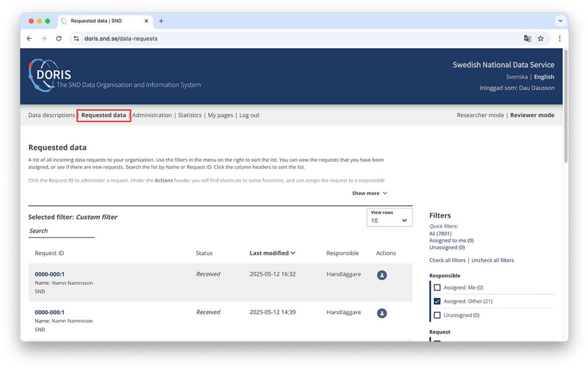Reload the page

58,38
